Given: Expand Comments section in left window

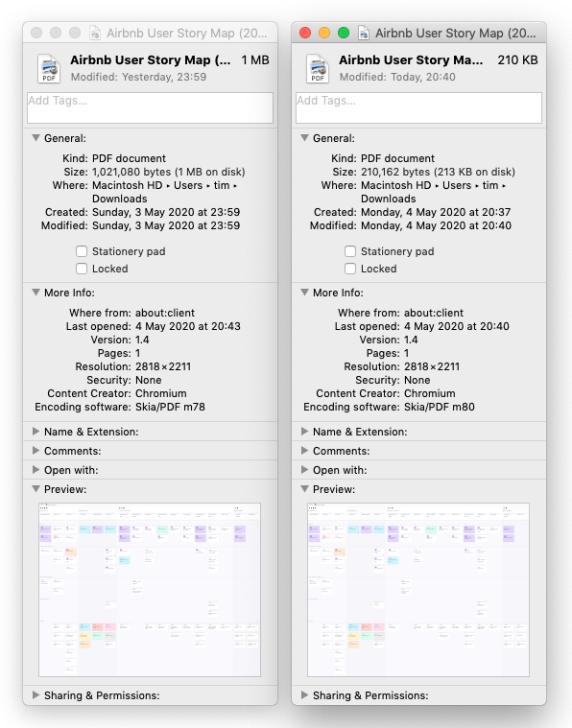Looking at the screenshot, I should (36, 451).
